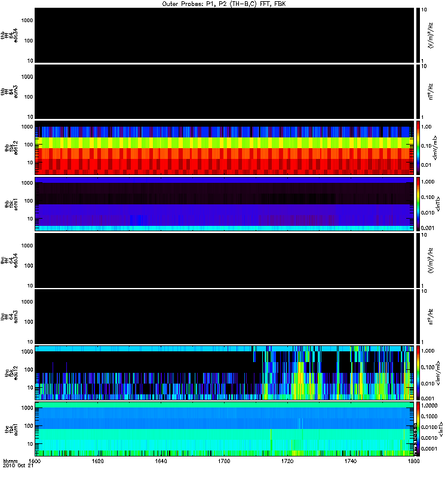The image size is (448, 478).
Task: Click the 1600 time axis label
Action: coord(35,461)
